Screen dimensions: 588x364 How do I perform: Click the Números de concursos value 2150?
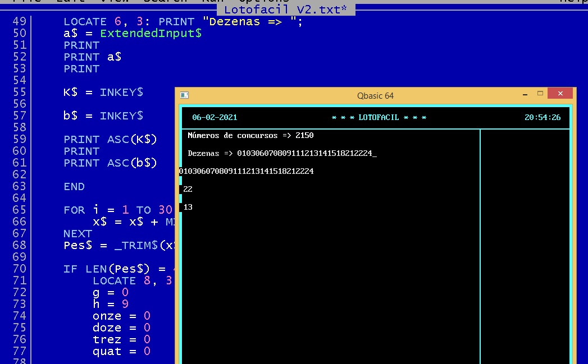pyautogui.click(x=304, y=135)
